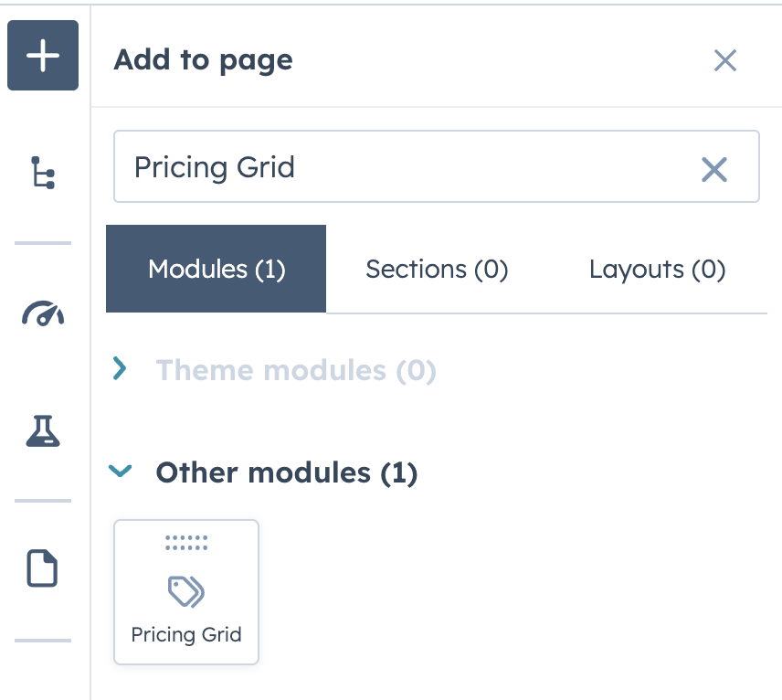Open the Layouts tab
The height and width of the screenshot is (700, 782).
[657, 269]
